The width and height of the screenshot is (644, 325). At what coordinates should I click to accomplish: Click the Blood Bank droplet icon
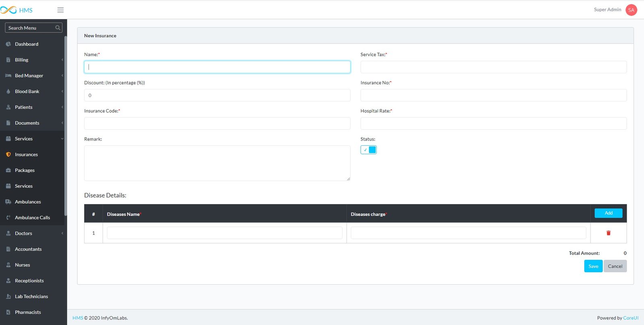click(8, 91)
